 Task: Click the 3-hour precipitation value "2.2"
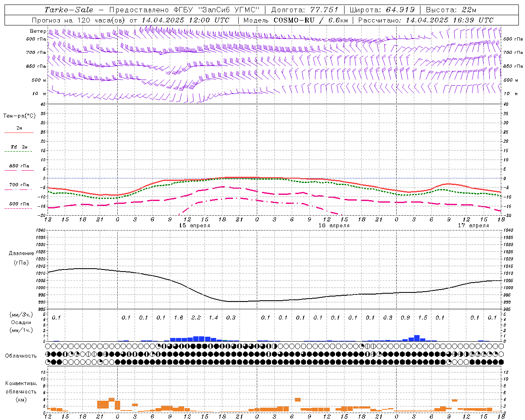coord(196,317)
